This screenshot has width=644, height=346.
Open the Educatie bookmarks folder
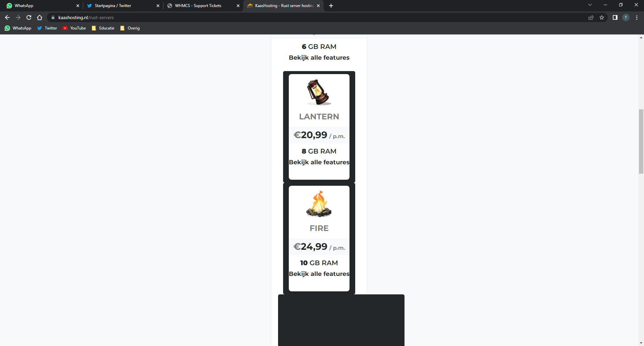point(103,28)
